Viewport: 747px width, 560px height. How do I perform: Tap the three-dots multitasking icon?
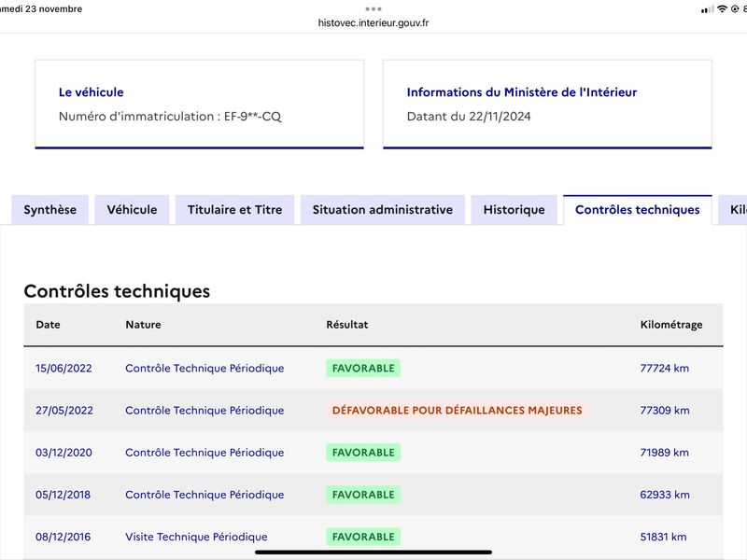373,9
